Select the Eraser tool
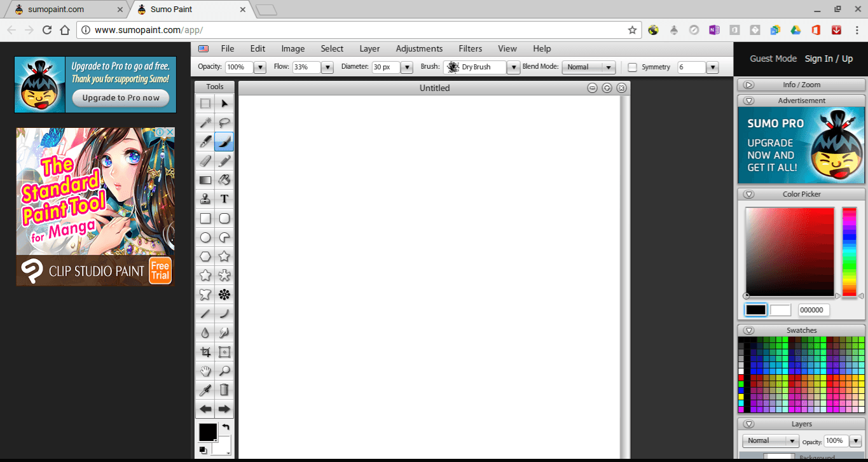The image size is (868, 462). pyautogui.click(x=205, y=161)
